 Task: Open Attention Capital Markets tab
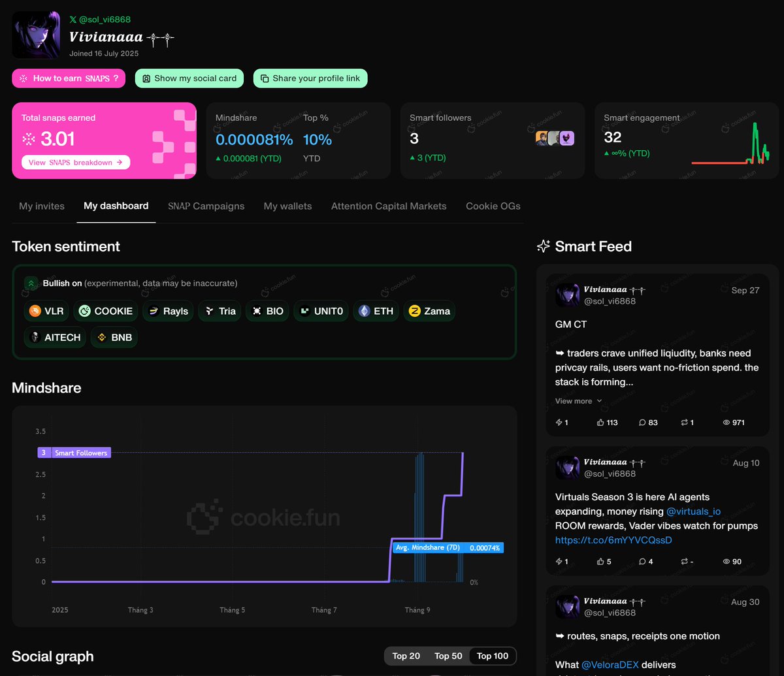(389, 206)
